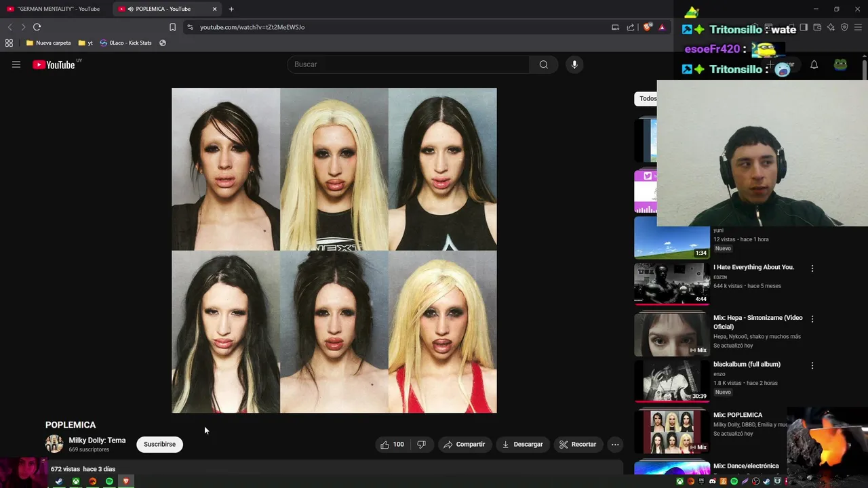Open the Milky Dolly channel avatar
Viewport: 868px width, 488px height.
point(54,444)
